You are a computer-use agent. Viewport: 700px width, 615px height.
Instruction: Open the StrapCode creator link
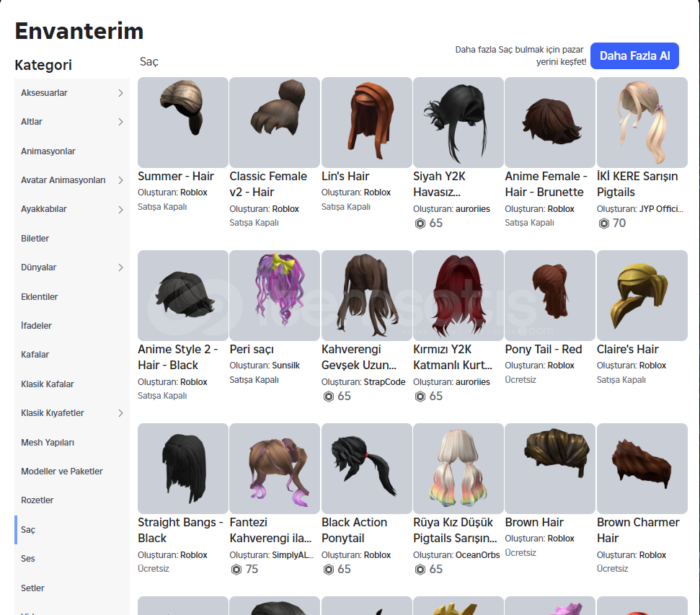384,382
